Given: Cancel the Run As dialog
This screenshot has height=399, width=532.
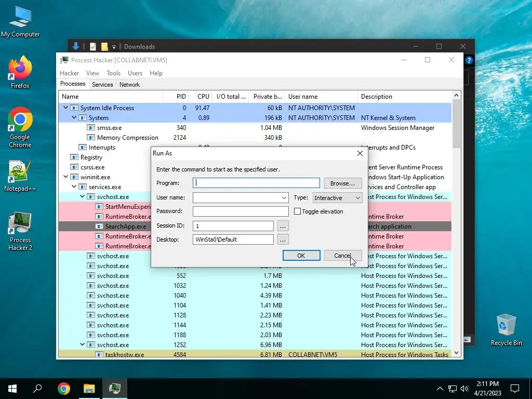Looking at the screenshot, I should coord(343,256).
